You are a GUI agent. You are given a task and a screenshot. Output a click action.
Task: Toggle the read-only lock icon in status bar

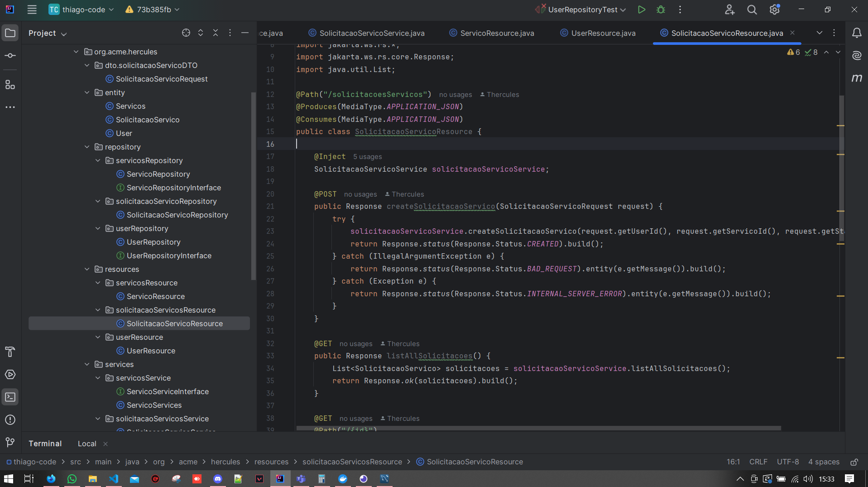(854, 462)
